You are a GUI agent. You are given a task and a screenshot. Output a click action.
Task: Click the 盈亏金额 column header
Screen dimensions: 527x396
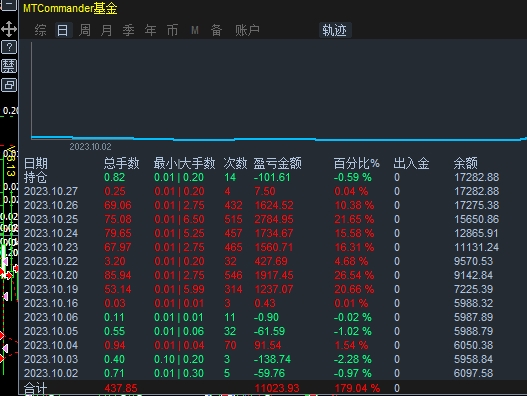pyautogui.click(x=277, y=163)
